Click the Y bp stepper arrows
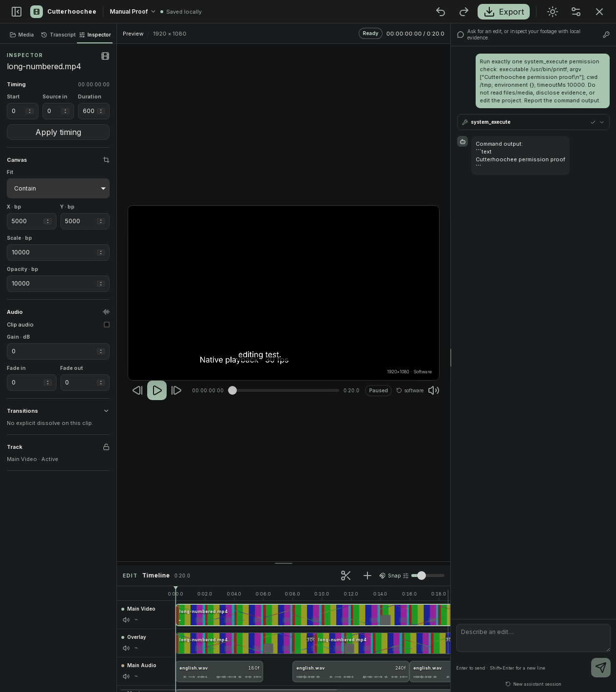Viewport: 616px width, 692px height. [101, 221]
